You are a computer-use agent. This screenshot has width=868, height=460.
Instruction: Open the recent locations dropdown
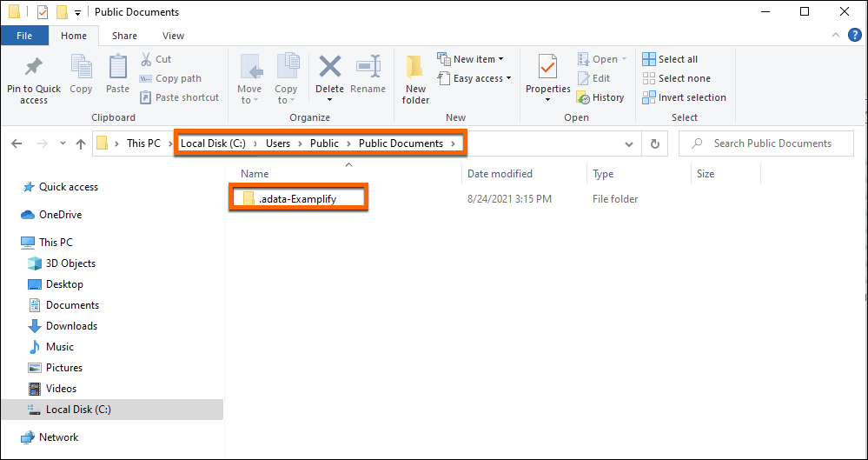63,143
